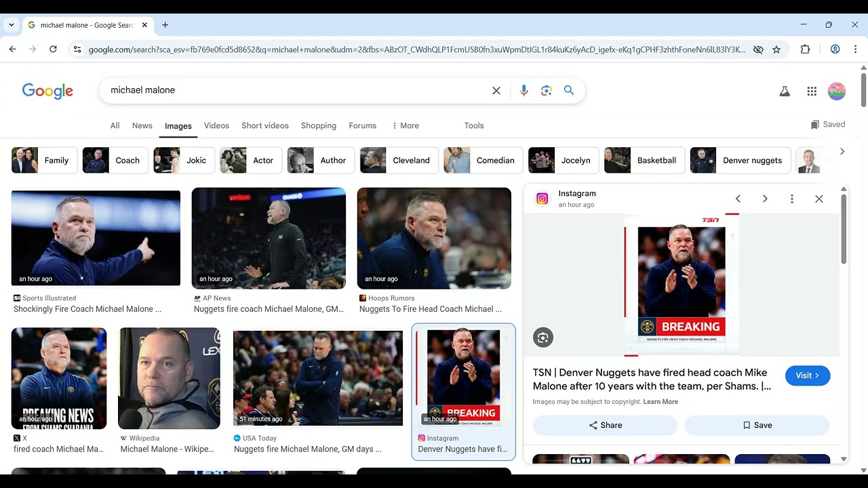The image size is (868, 488).
Task: Filter by the Jokic chip
Action: (x=184, y=161)
